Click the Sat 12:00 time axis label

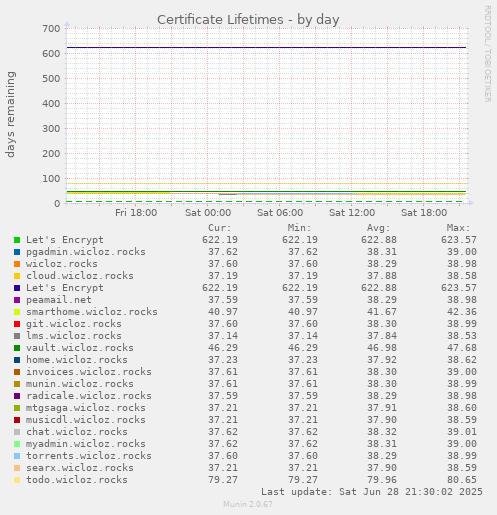(352, 213)
